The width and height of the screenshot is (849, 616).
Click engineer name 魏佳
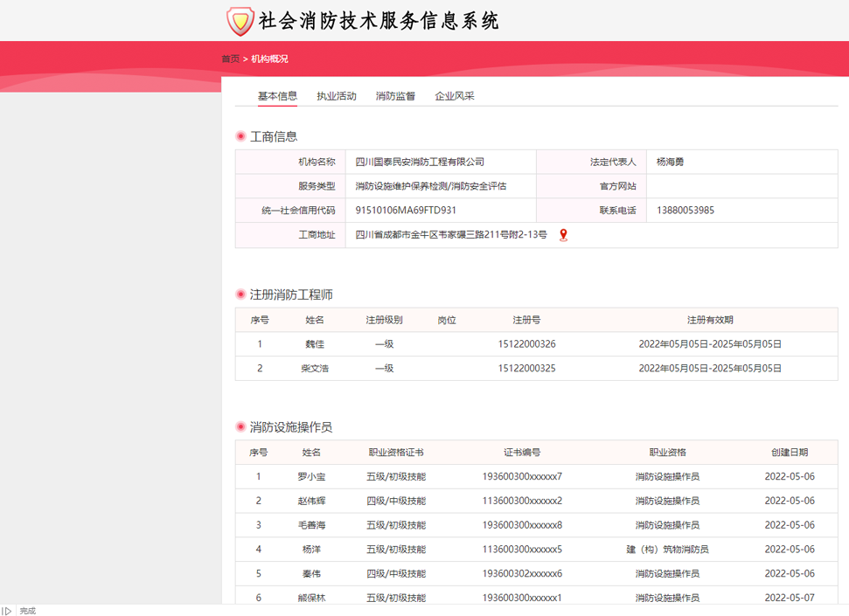coord(315,344)
